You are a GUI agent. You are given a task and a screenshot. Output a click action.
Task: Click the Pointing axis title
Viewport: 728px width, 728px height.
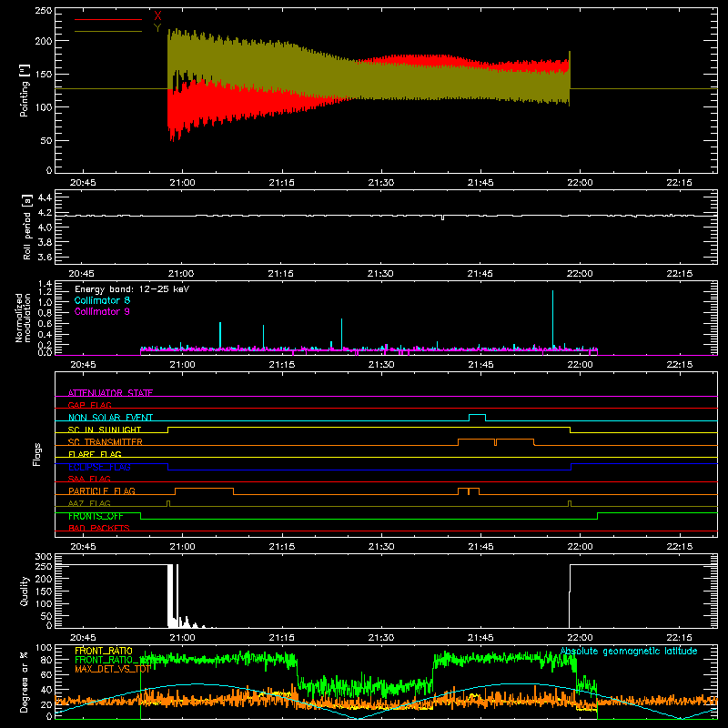25,90
